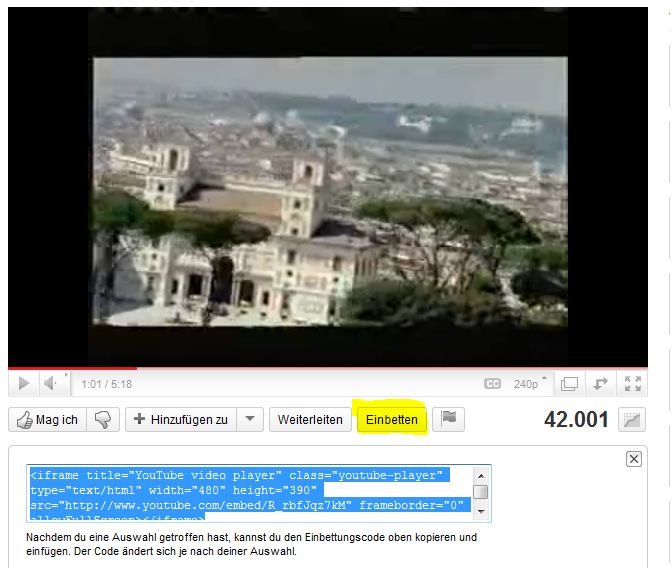Click the text 'Nachdem du eine Auswahl getroffen hast'
672x570 pixels.
[129, 537]
